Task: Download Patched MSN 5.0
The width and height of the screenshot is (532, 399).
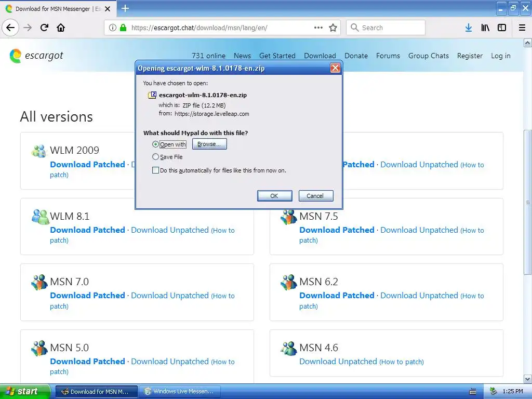Action: coord(87,362)
